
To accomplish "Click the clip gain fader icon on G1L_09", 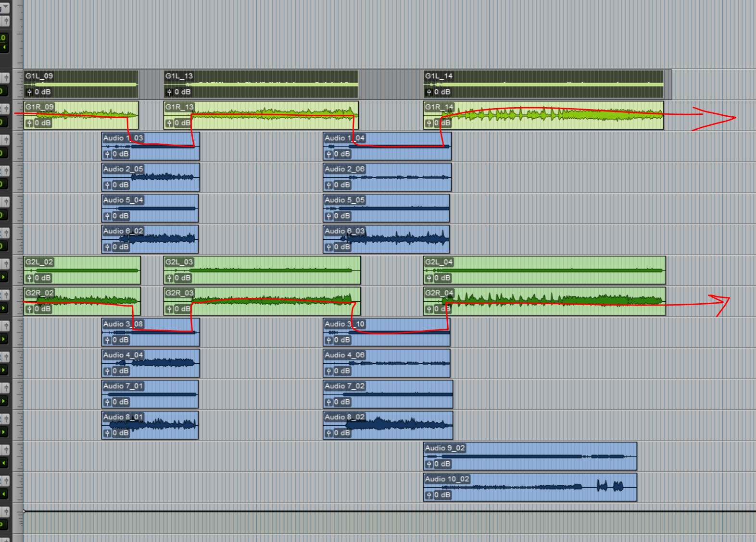I will coord(29,92).
